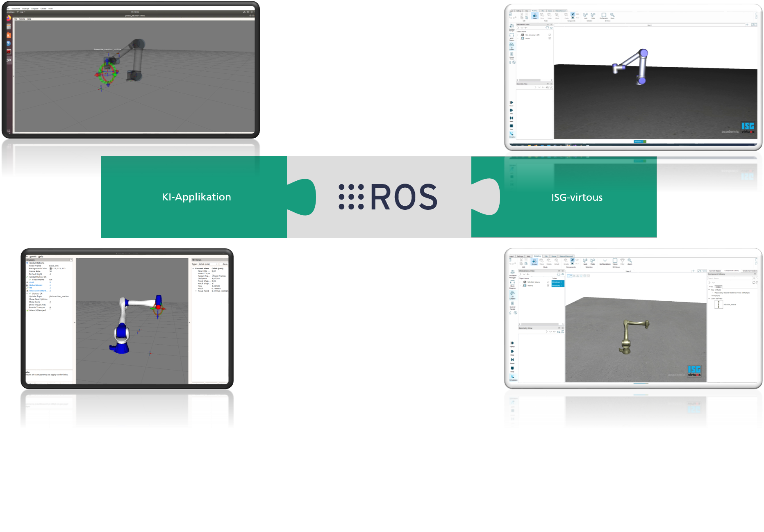
Task: Collapse User defined node in Component Library
Action: [x=709, y=298]
